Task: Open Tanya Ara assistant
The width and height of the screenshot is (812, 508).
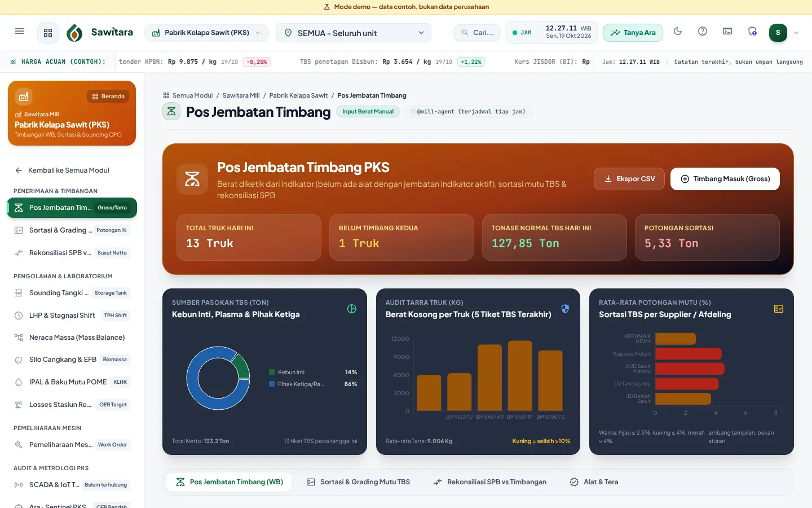Action: coord(633,33)
